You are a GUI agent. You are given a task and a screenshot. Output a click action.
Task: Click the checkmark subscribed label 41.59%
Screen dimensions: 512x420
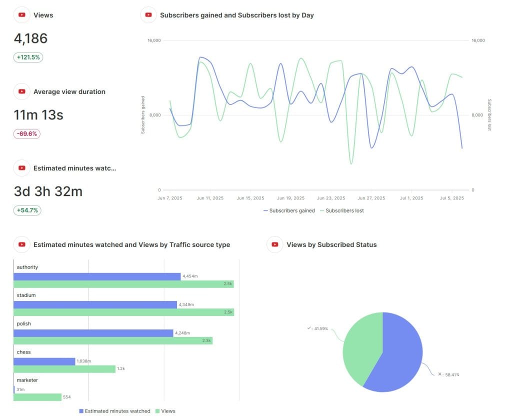click(x=317, y=328)
